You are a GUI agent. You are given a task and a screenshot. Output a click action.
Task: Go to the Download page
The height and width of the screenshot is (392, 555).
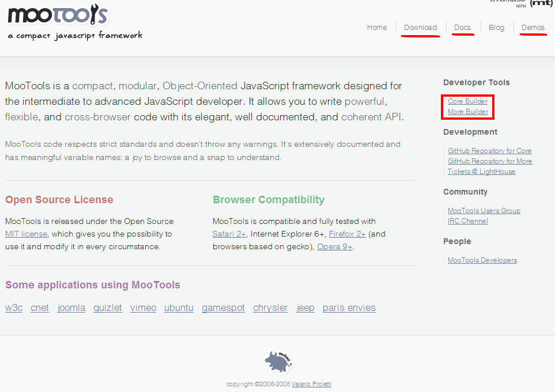(420, 27)
